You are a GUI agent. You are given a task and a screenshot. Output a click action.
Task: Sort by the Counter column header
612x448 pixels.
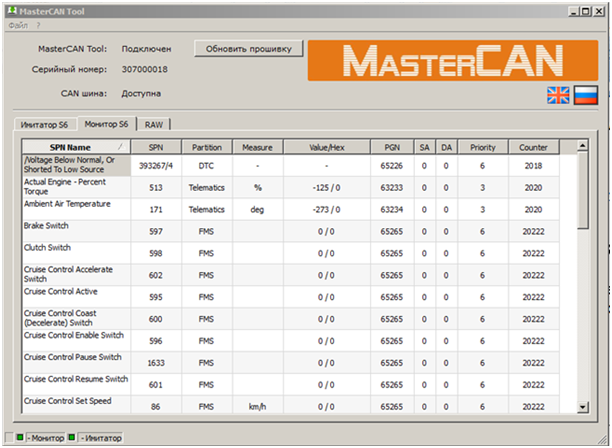[x=533, y=147]
